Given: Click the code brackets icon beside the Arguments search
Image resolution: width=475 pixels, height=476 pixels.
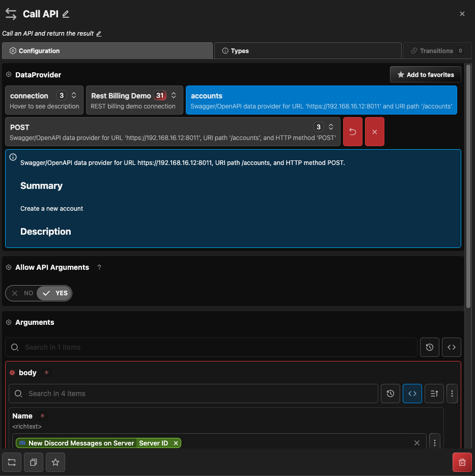Looking at the screenshot, I should [451, 347].
